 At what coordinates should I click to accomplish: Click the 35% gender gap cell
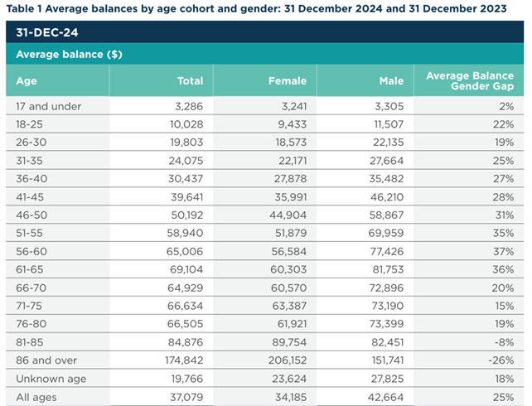pyautogui.click(x=504, y=233)
